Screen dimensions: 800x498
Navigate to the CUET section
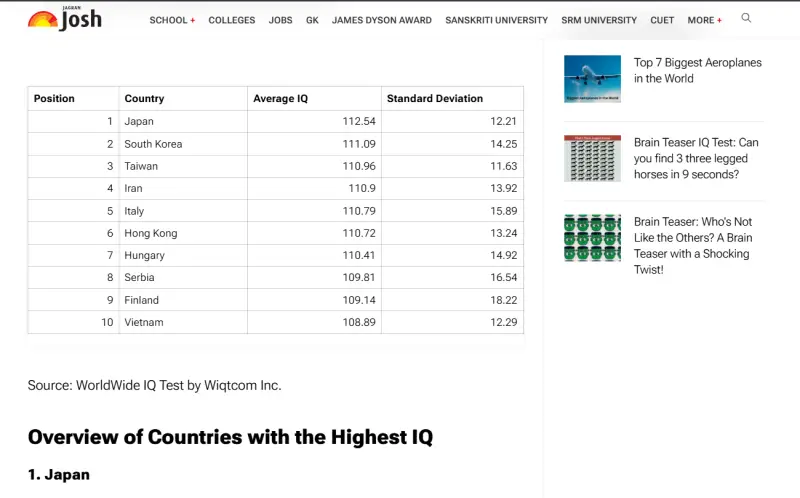662,20
